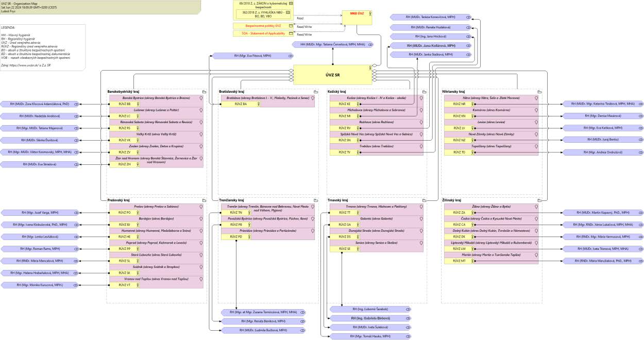Click the location pin on Banská Bystrica box

[200, 98]
